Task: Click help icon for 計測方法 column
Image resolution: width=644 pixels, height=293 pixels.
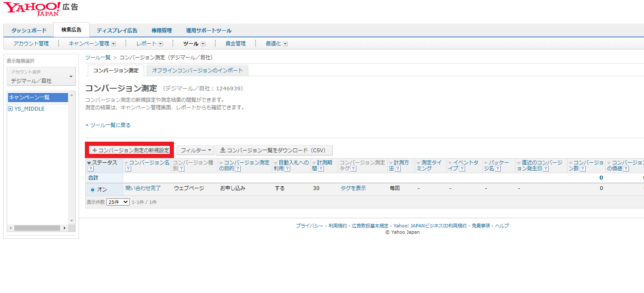Action: click(398, 169)
